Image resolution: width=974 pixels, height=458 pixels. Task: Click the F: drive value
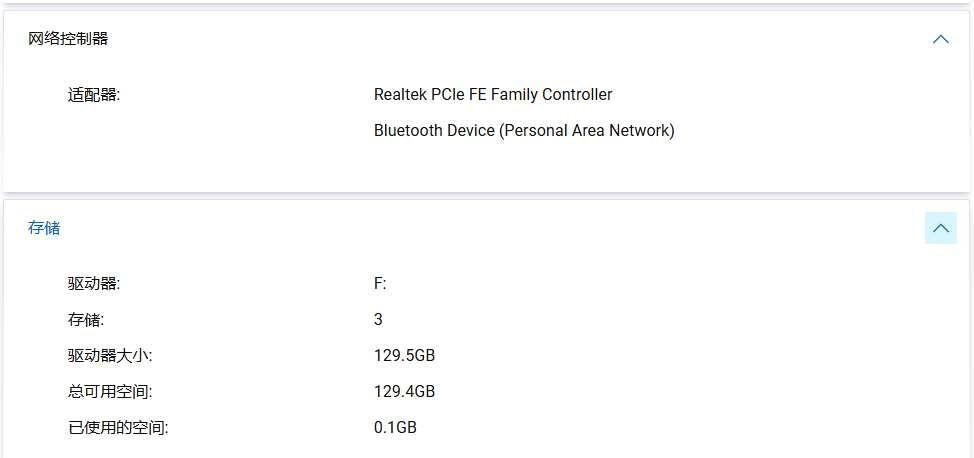point(380,284)
